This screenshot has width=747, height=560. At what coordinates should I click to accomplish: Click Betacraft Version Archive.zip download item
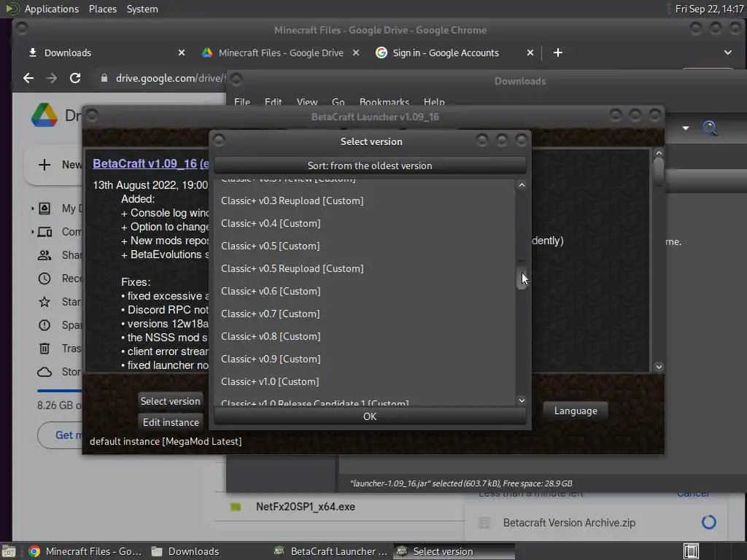[x=569, y=523]
